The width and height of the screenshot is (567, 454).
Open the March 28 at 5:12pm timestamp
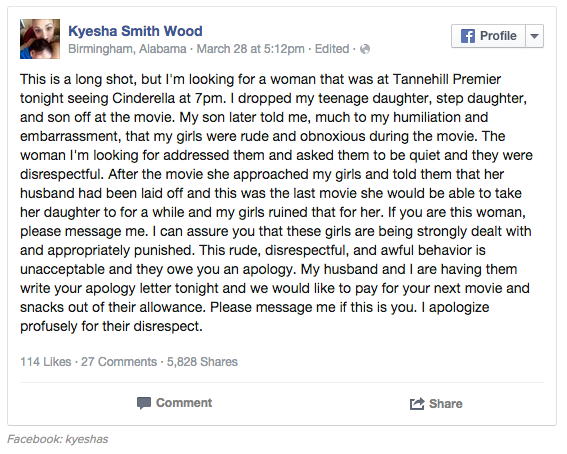click(x=250, y=49)
